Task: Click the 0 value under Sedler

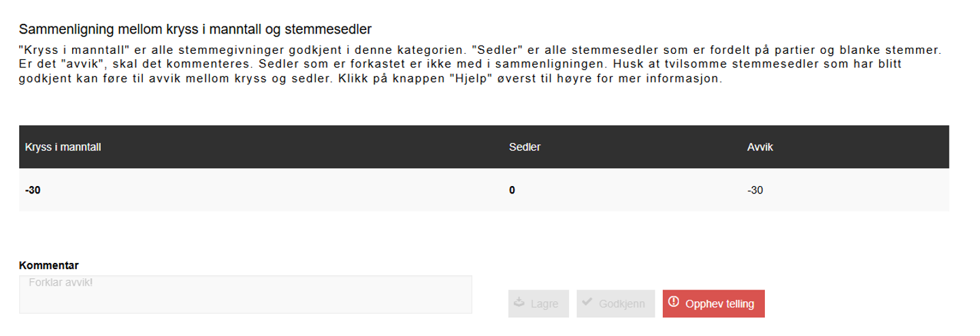Action: pos(512,191)
